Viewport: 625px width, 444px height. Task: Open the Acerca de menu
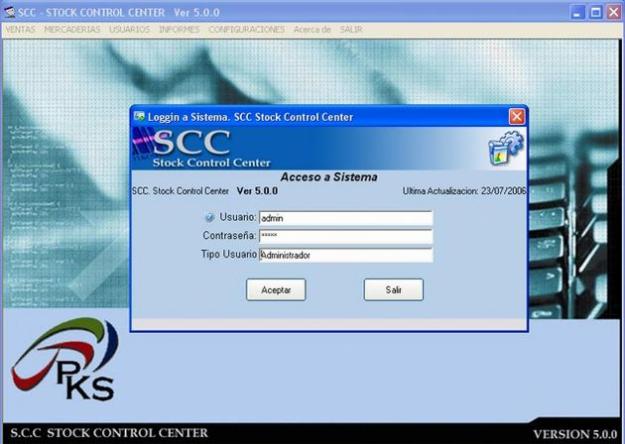coord(312,29)
